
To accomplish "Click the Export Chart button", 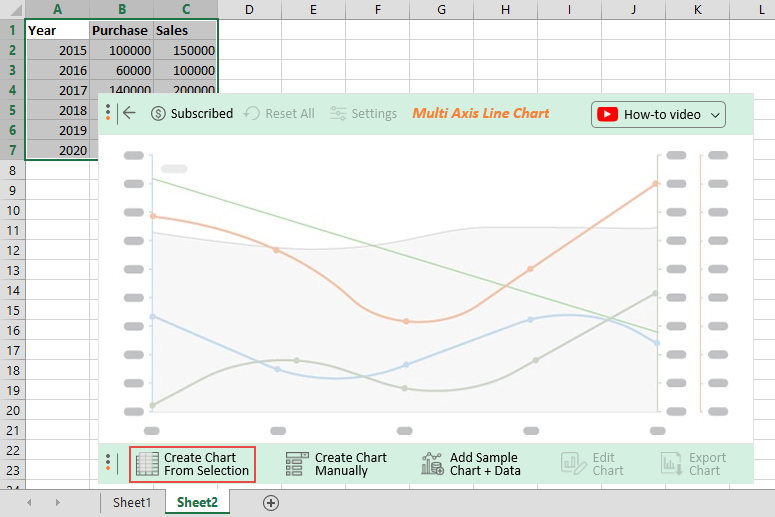I will coord(693,464).
